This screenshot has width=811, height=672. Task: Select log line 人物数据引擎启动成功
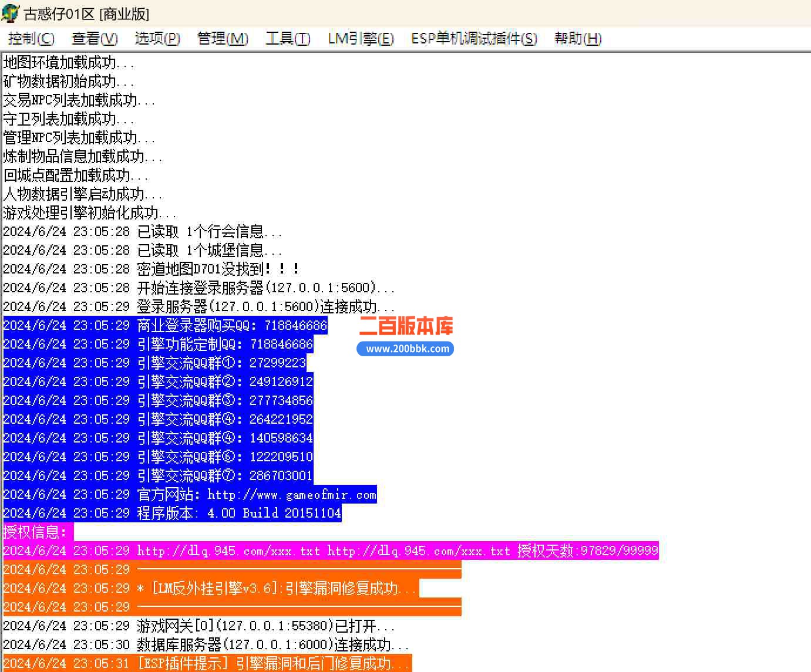[83, 194]
